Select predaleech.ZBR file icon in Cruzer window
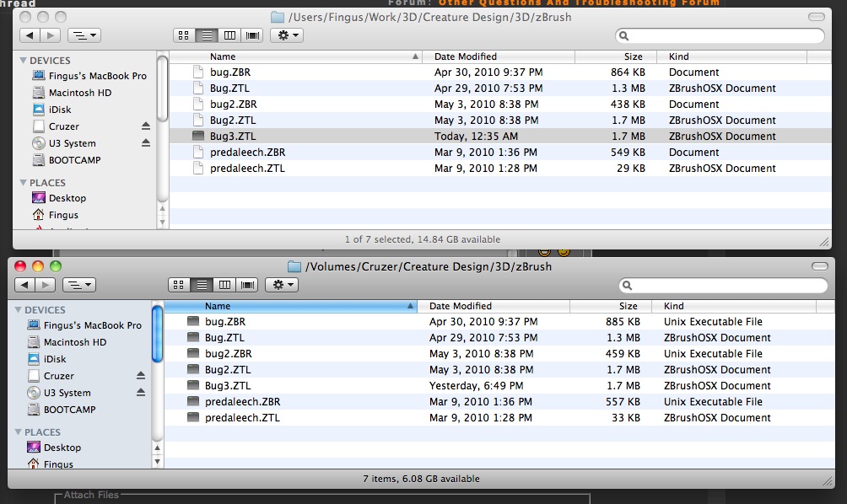 click(x=193, y=401)
